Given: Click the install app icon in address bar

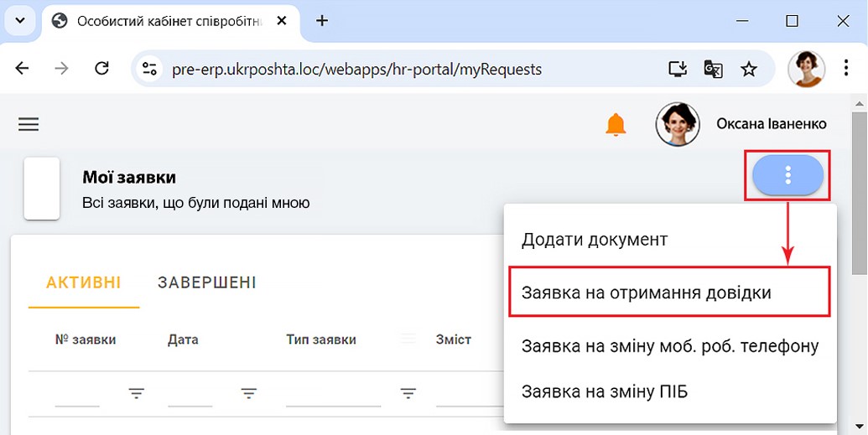Looking at the screenshot, I should click(x=677, y=69).
